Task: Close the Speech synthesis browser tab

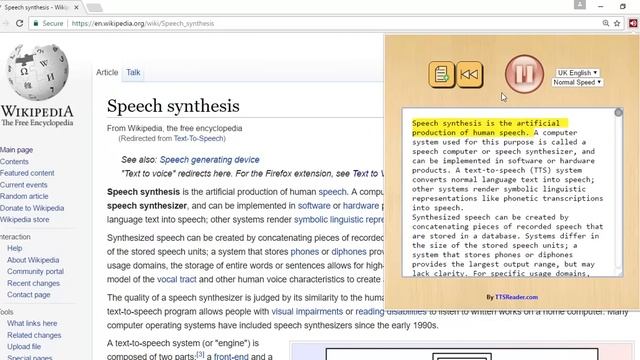Action: click(x=76, y=7)
